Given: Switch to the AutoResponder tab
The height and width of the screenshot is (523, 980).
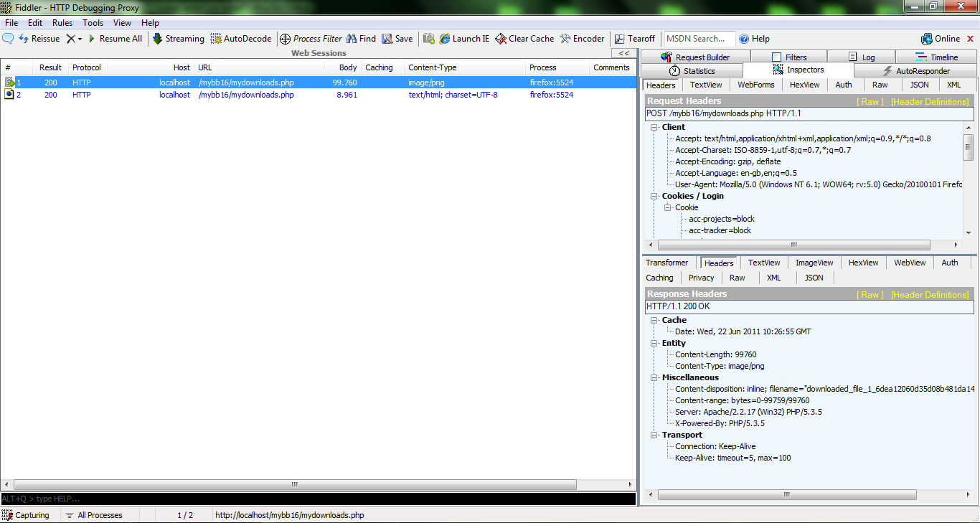Looking at the screenshot, I should (x=916, y=71).
